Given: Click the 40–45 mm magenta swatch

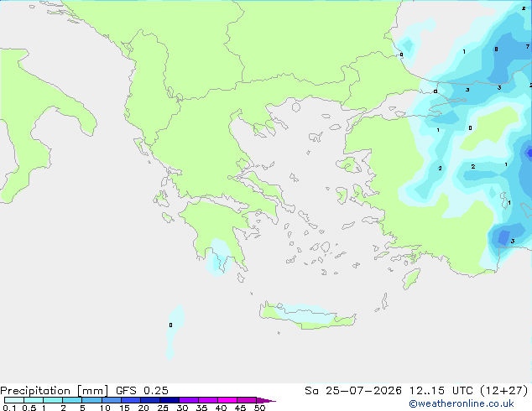Looking at the screenshot, I should click(x=227, y=400).
